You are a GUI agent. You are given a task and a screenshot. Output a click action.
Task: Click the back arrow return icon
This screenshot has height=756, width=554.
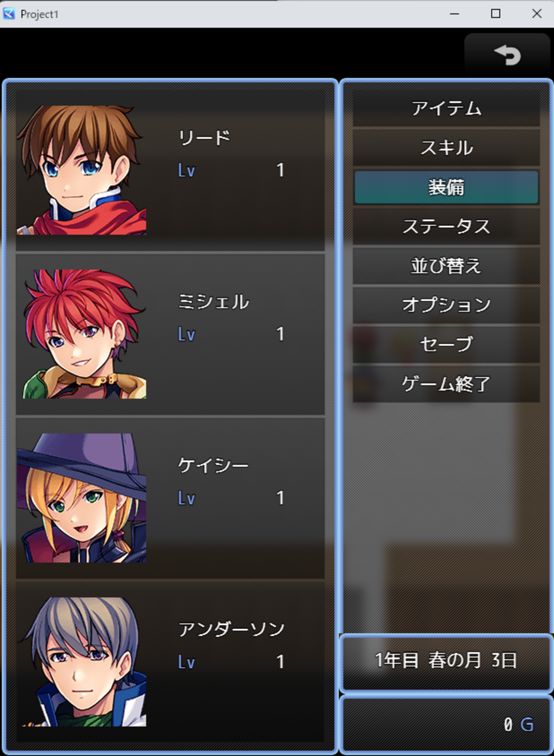click(507, 55)
